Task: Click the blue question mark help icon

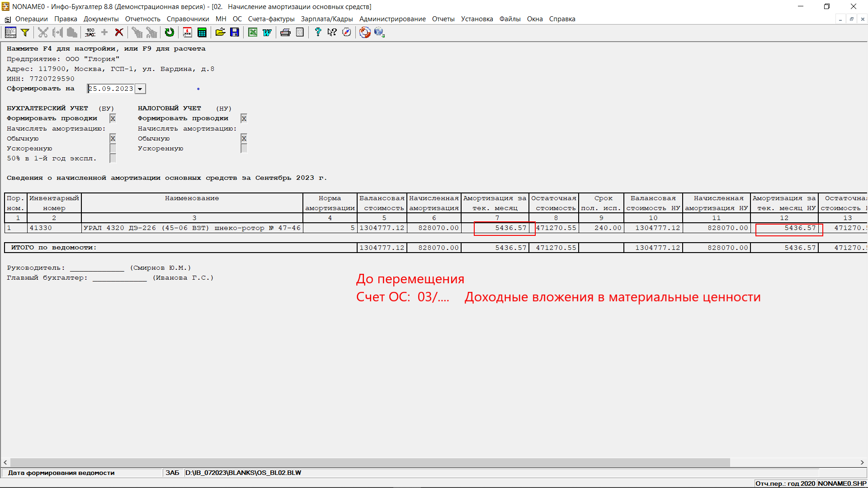Action: (x=318, y=32)
